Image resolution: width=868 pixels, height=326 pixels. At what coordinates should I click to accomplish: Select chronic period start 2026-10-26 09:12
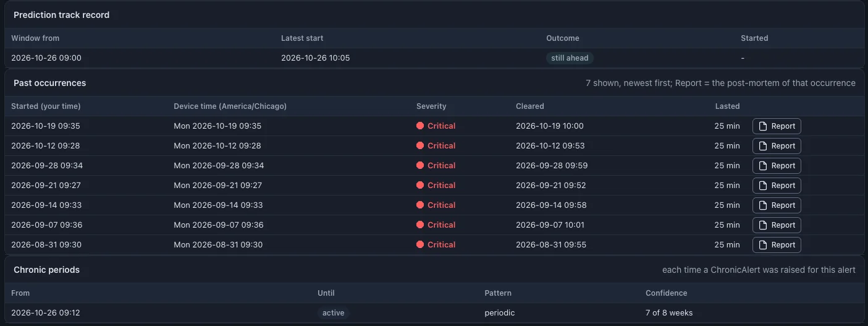[46, 313]
